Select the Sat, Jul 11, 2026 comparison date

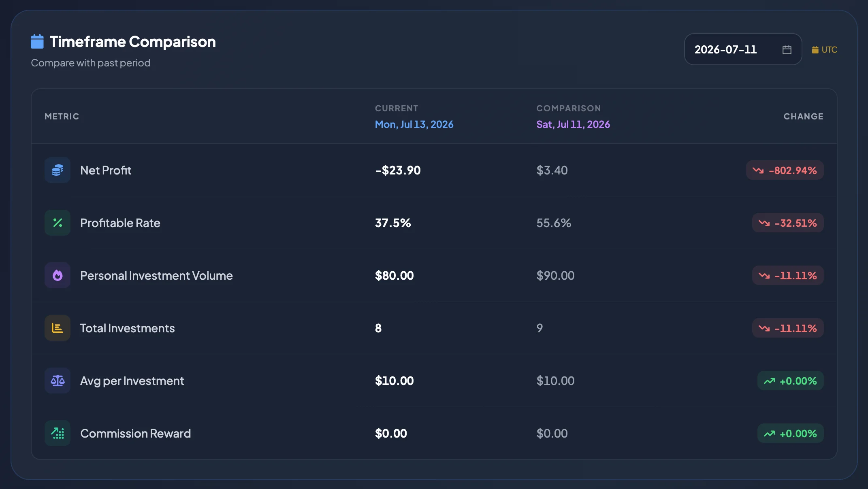[x=573, y=124]
